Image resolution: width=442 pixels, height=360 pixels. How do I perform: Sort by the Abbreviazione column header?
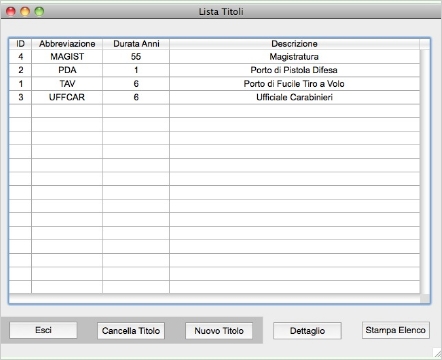67,44
